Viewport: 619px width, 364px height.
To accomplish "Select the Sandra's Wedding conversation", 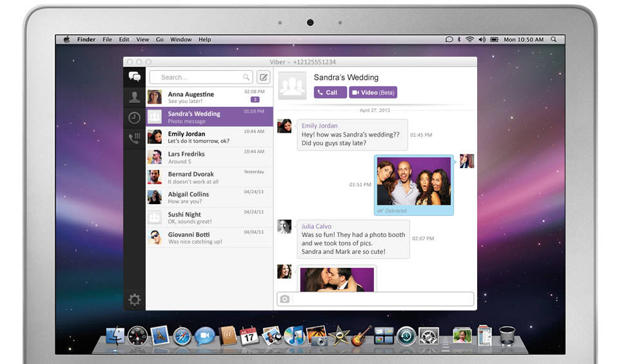I will pos(209,117).
